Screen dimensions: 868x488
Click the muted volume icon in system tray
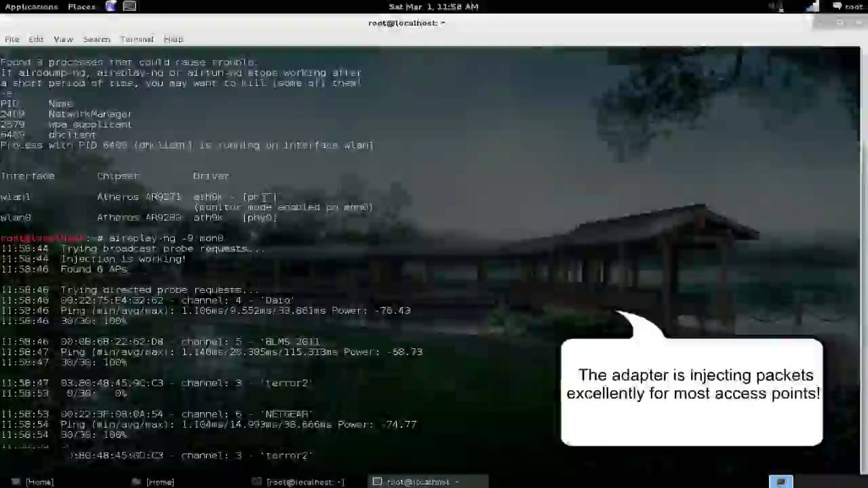pos(777,7)
